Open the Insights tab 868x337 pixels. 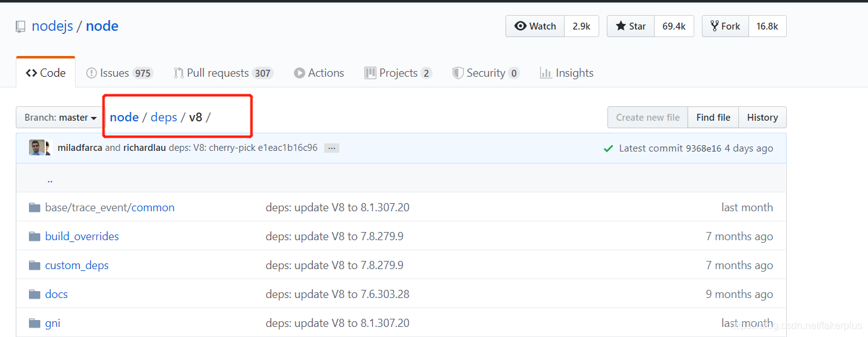pyautogui.click(x=566, y=73)
